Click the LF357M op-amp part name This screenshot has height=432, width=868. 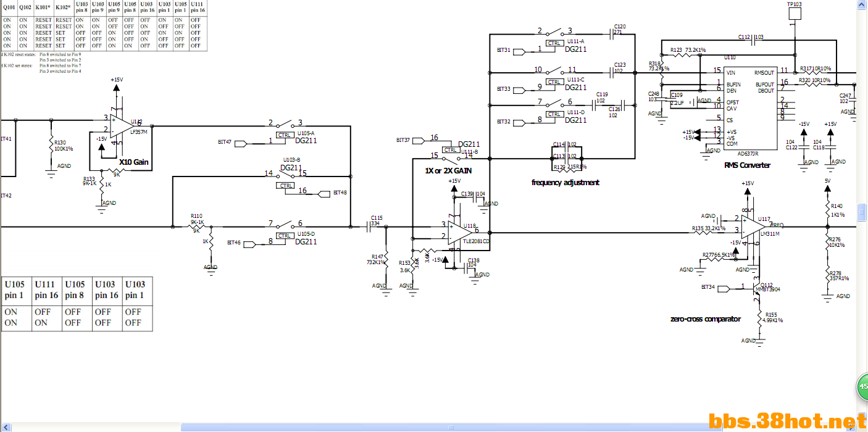click(138, 132)
